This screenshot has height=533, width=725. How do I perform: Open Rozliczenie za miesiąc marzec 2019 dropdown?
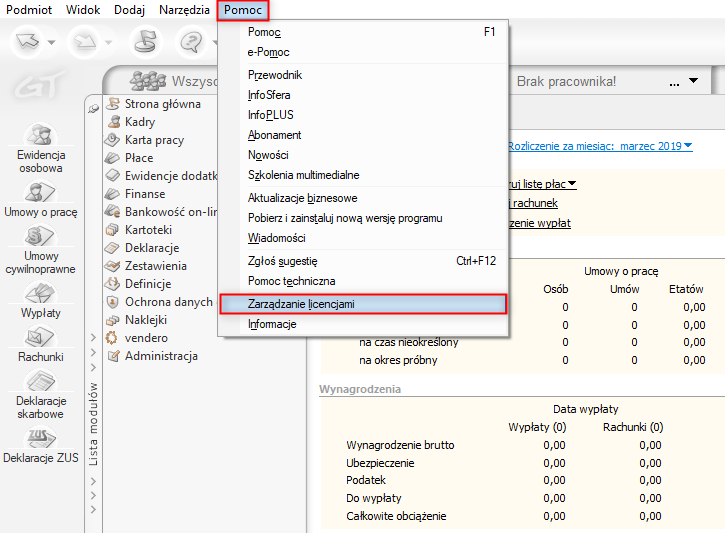pyautogui.click(x=600, y=146)
